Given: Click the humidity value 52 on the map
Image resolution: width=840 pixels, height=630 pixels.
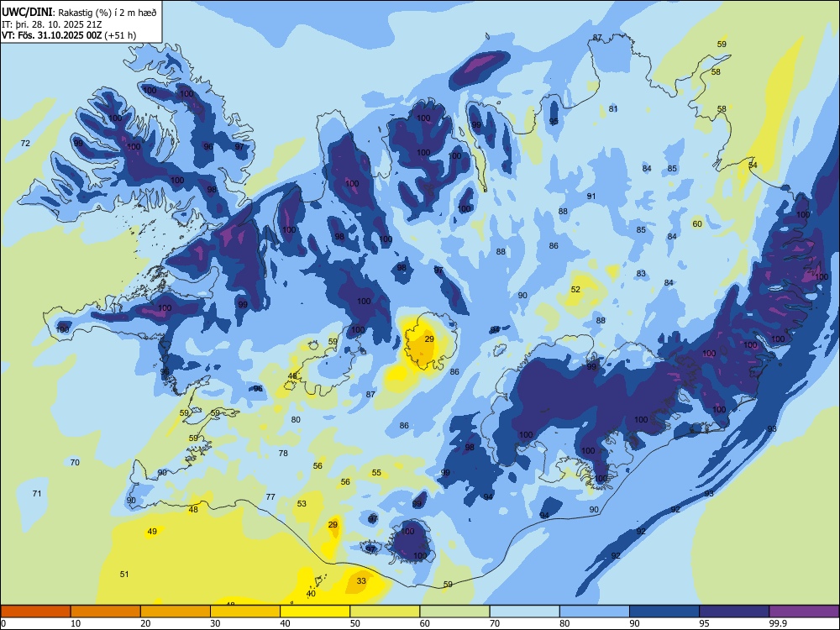Looking at the screenshot, I should coord(575,289).
